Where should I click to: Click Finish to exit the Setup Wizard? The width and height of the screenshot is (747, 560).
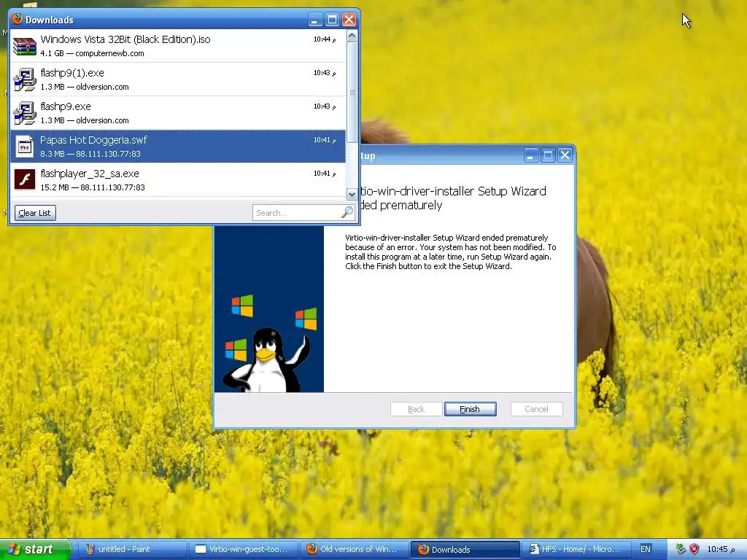(x=470, y=409)
